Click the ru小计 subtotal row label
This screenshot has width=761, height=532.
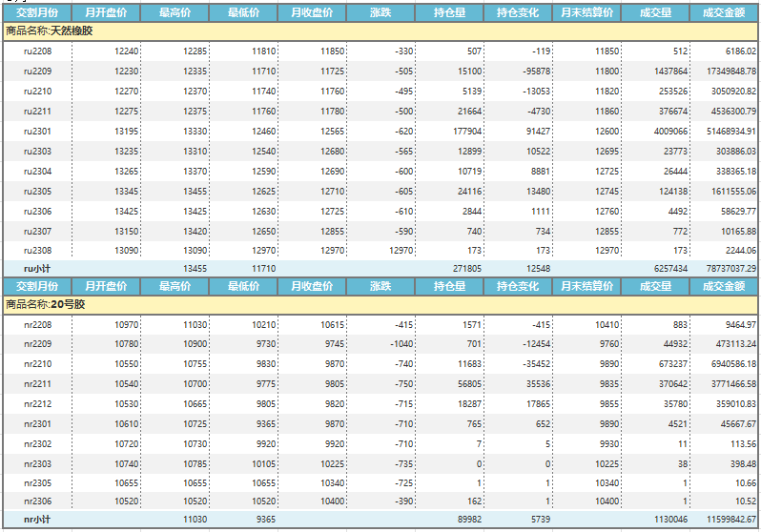(x=37, y=270)
